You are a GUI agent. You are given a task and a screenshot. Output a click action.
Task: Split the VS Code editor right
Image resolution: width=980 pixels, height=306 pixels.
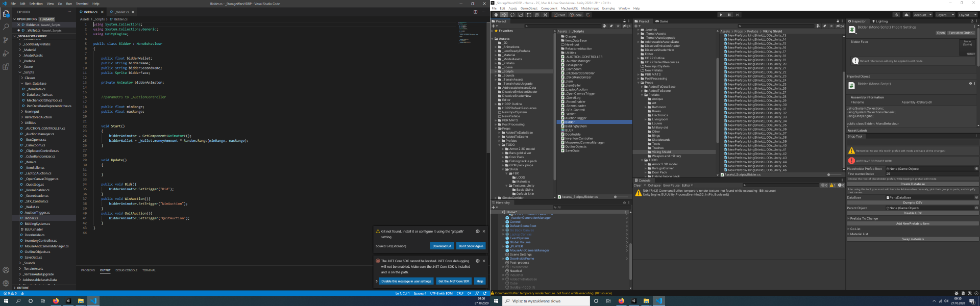point(475,12)
